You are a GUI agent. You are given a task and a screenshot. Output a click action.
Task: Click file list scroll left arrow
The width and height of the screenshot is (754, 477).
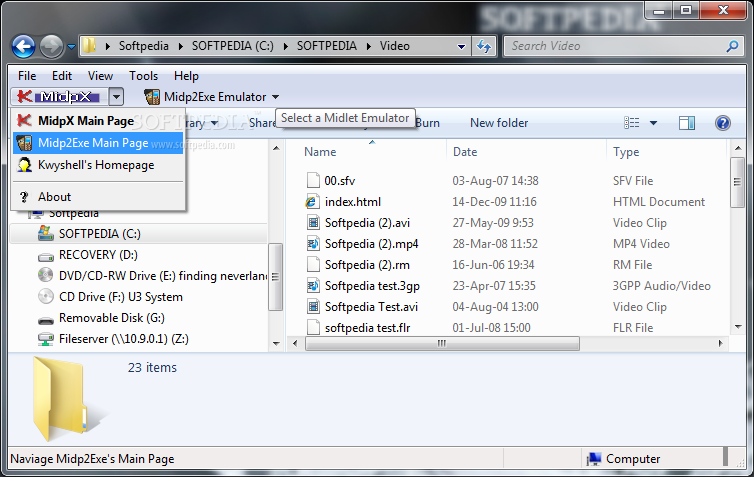coord(295,343)
